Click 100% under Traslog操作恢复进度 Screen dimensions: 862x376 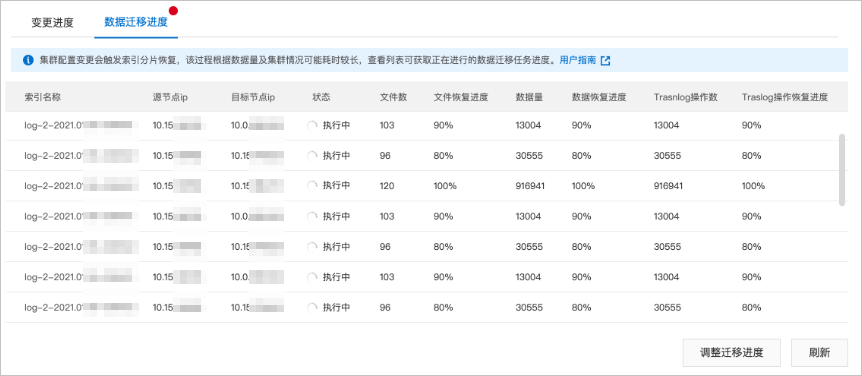pos(753,186)
